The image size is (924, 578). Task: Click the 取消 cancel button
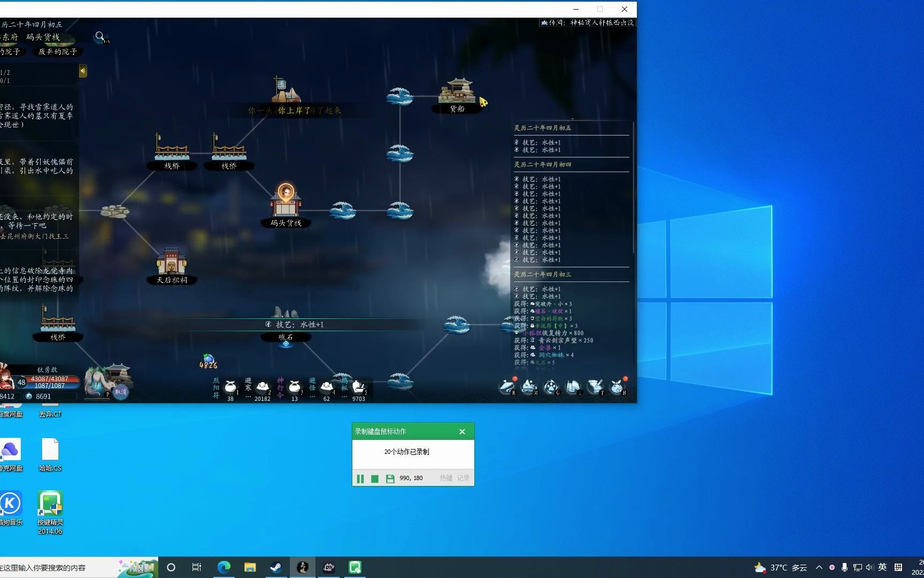(x=121, y=392)
